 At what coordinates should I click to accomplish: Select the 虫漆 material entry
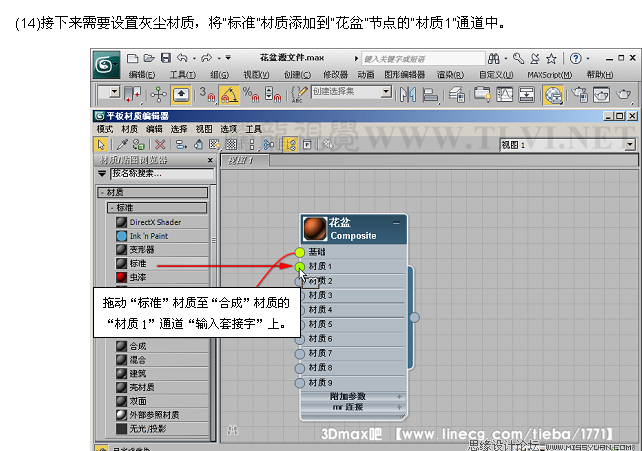pyautogui.click(x=162, y=277)
